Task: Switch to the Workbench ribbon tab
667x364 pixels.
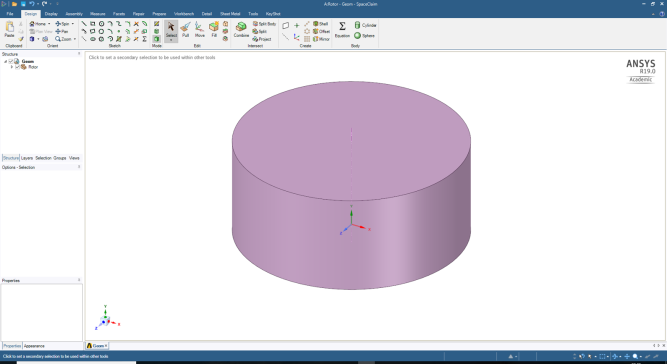Action: pos(184,14)
